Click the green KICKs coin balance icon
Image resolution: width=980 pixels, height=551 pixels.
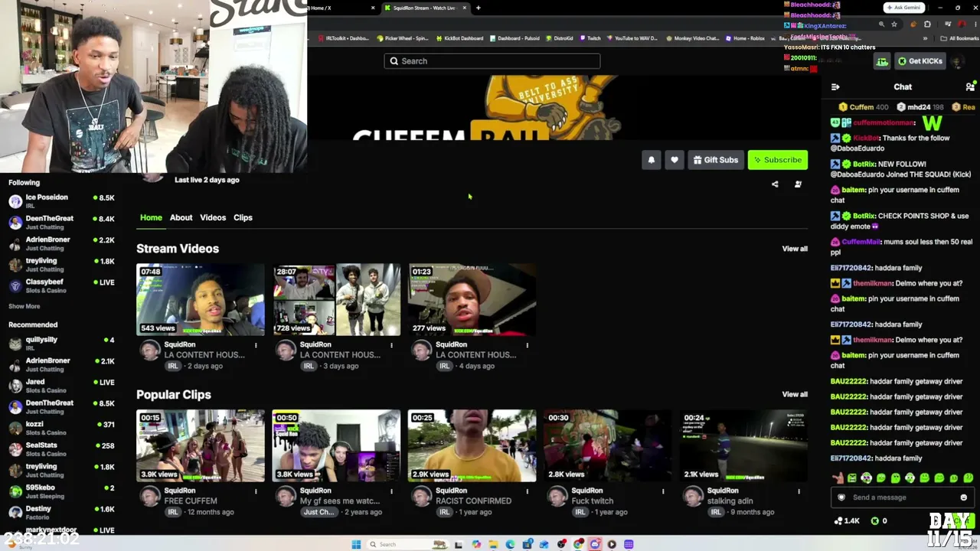pos(875,521)
